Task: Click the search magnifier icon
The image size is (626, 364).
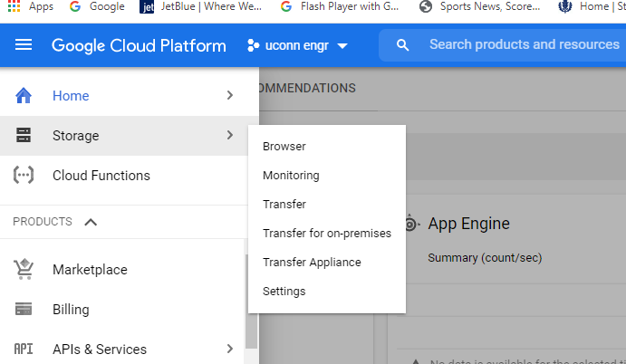Action: tap(402, 45)
